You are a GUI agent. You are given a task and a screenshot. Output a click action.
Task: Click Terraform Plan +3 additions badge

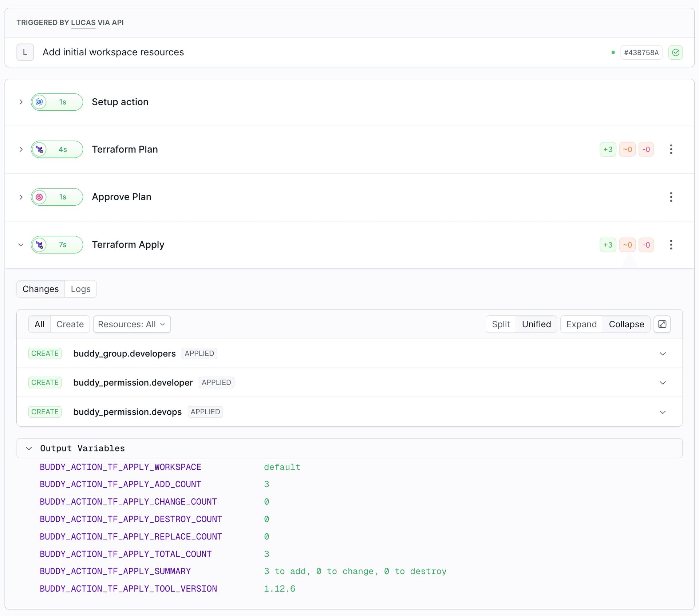[608, 149]
